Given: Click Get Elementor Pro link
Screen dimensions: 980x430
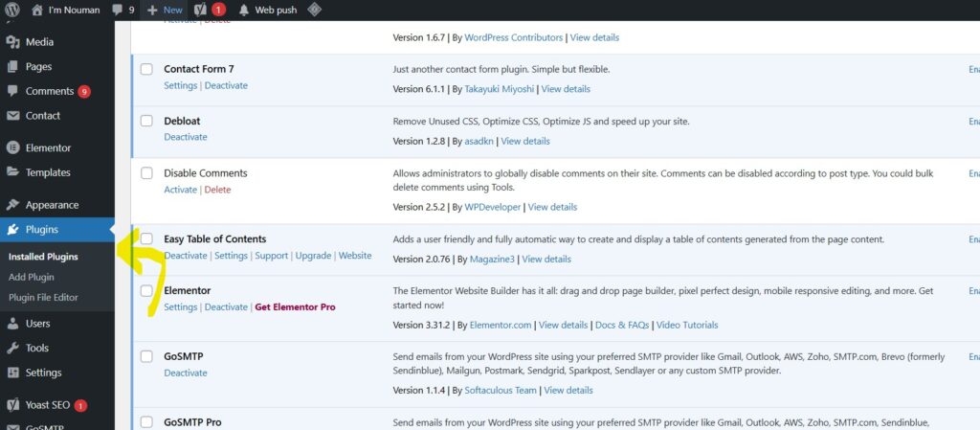Looking at the screenshot, I should point(295,306).
